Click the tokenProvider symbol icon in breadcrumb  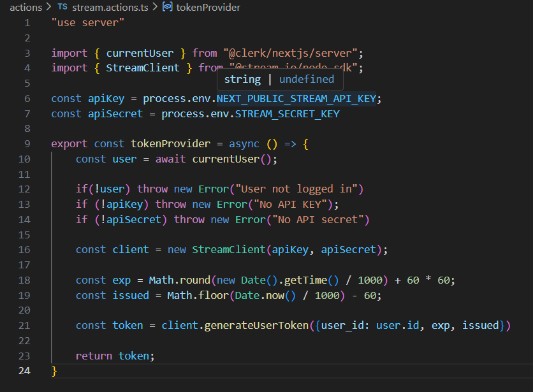click(168, 8)
